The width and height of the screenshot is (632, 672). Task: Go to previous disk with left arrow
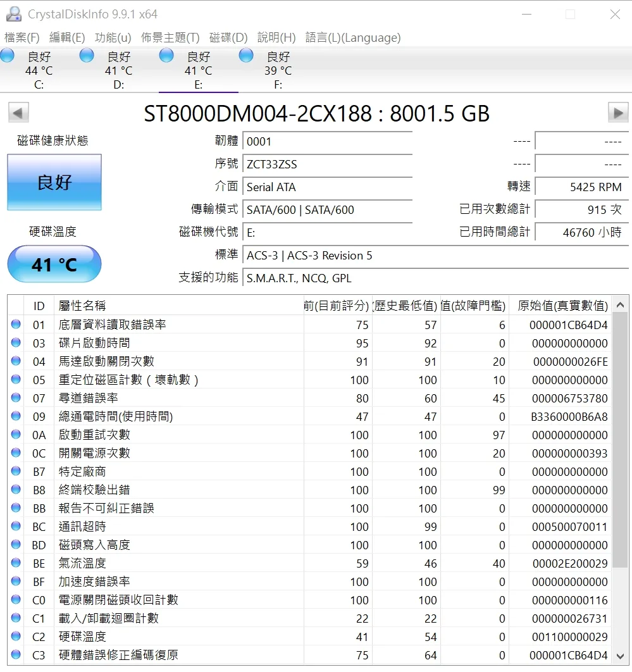(x=18, y=113)
